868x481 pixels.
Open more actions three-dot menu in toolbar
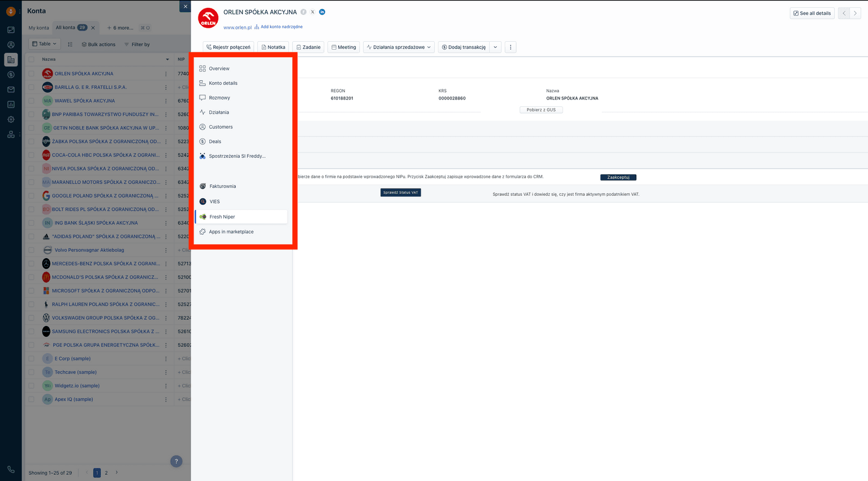coord(511,47)
